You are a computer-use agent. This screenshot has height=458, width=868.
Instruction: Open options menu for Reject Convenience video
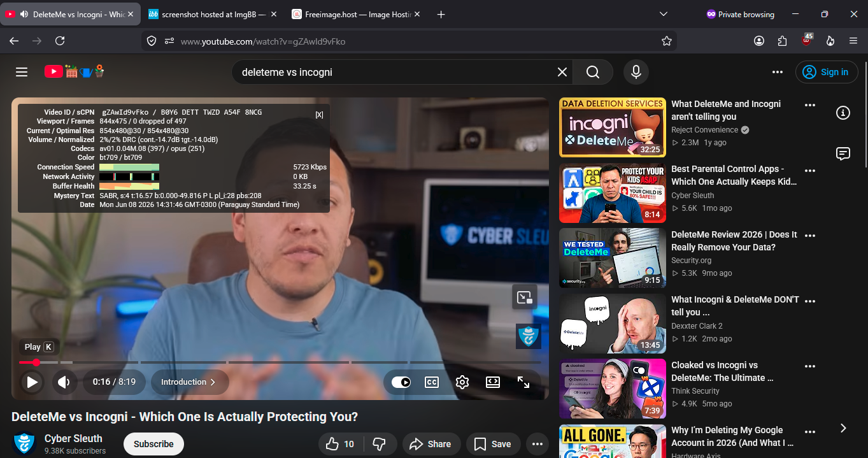[x=810, y=105]
